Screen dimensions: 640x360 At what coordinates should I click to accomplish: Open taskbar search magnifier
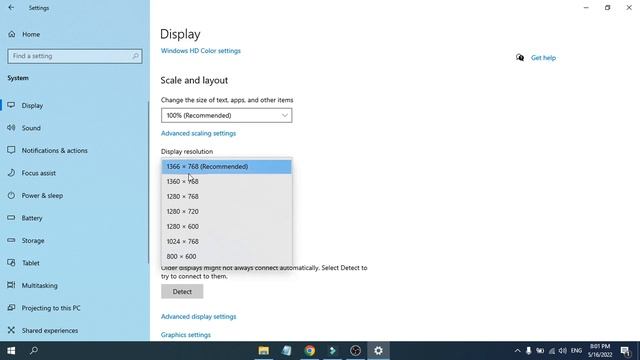click(34, 351)
